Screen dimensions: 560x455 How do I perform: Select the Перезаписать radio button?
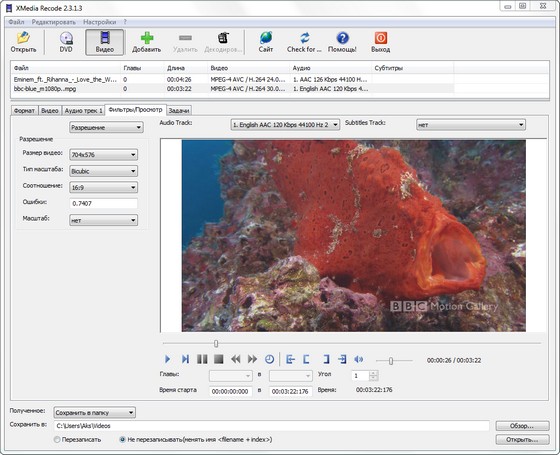57,439
